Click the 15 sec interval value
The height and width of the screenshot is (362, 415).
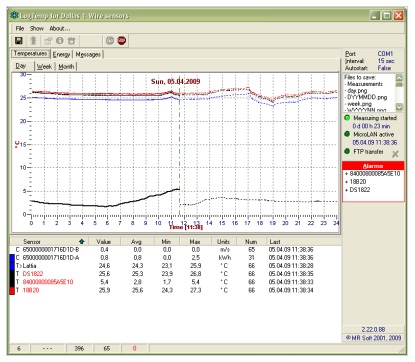coord(386,61)
